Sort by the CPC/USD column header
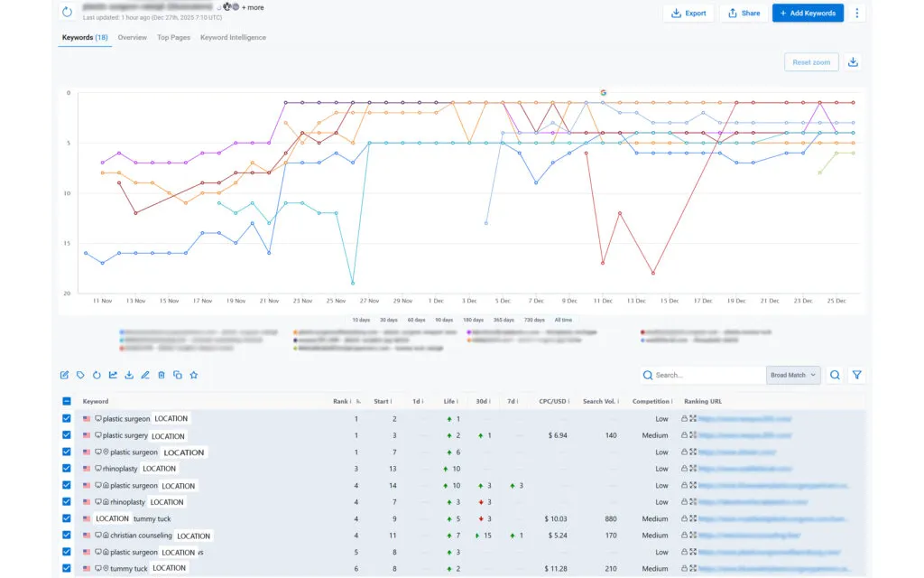 point(554,401)
